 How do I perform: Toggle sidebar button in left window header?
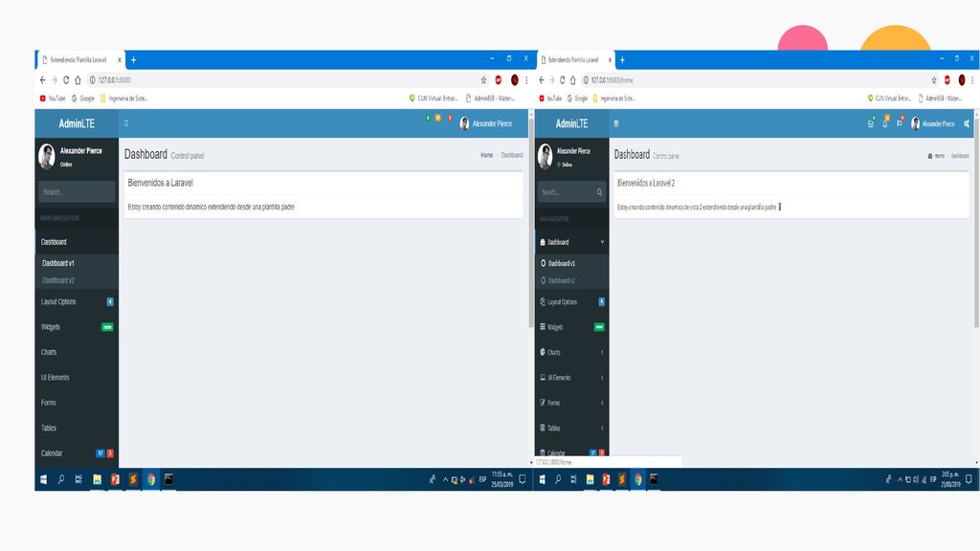coord(126,123)
